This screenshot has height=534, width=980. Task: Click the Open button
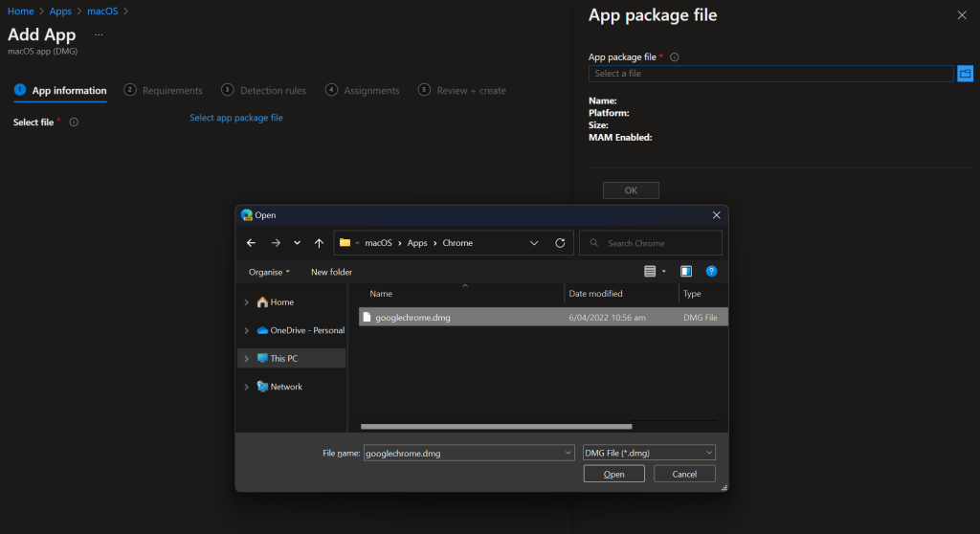click(x=613, y=474)
